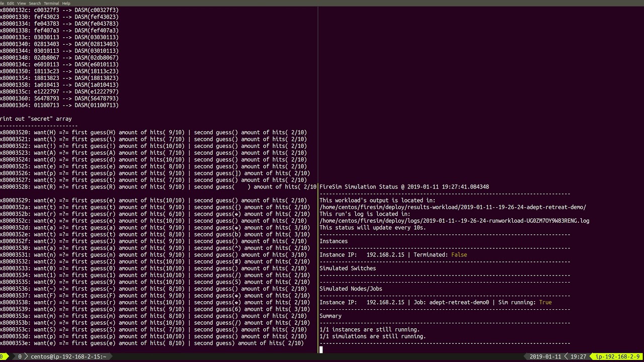Image resolution: width=644 pixels, height=362 pixels.
Task: Click the x80001354 DASM(18813823) line
Action: 59,78
